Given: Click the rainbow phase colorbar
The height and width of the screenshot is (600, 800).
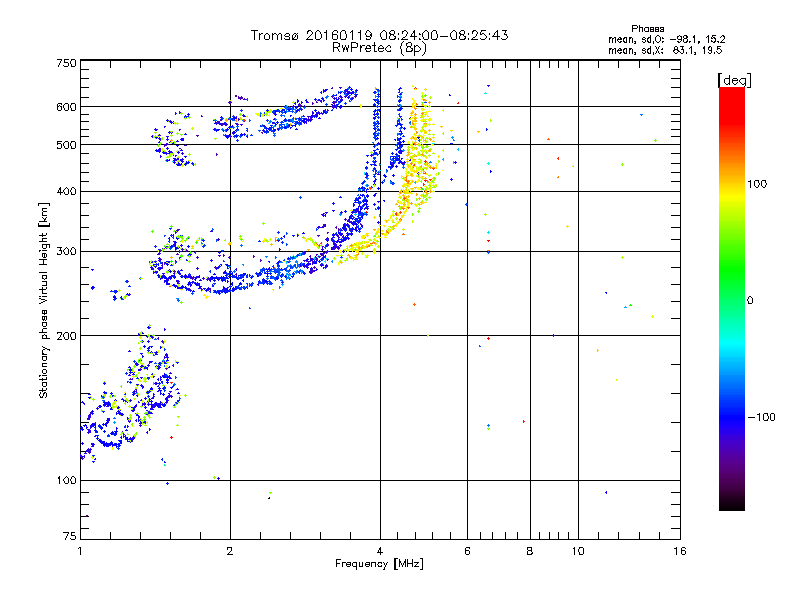Looking at the screenshot, I should [x=732, y=298].
